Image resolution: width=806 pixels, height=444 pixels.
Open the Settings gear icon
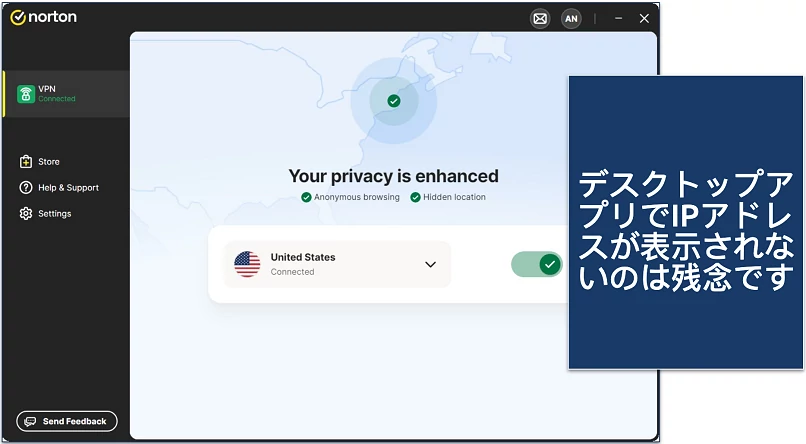26,213
